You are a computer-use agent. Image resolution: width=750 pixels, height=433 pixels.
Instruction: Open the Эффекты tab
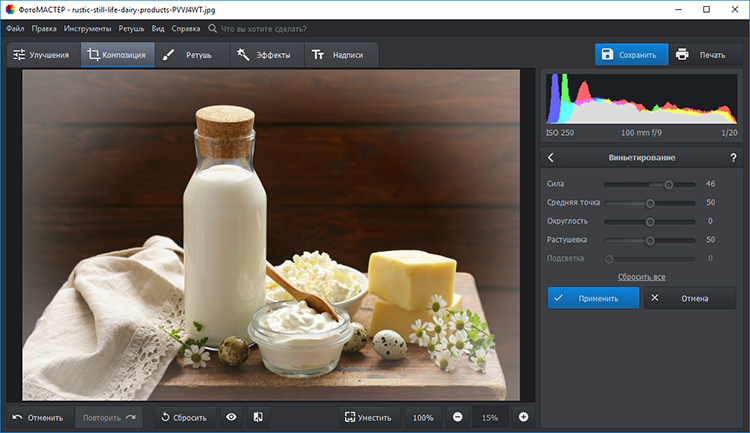tap(264, 55)
